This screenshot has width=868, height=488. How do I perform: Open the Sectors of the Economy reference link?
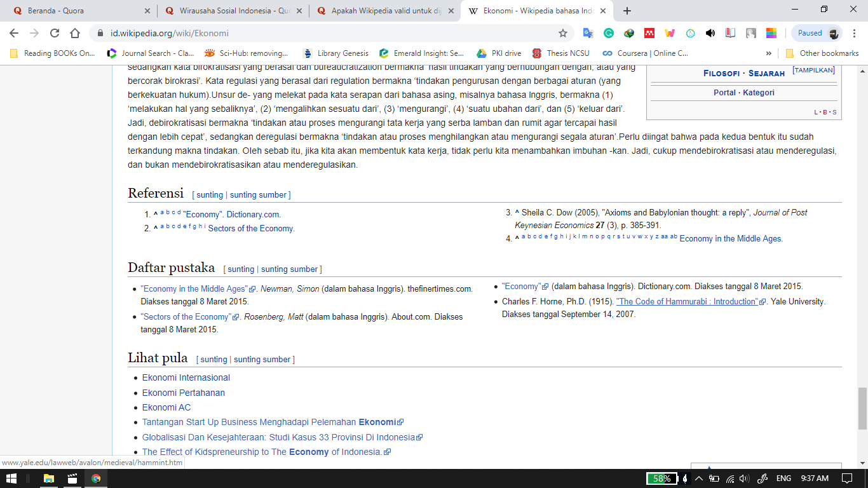pyautogui.click(x=251, y=229)
